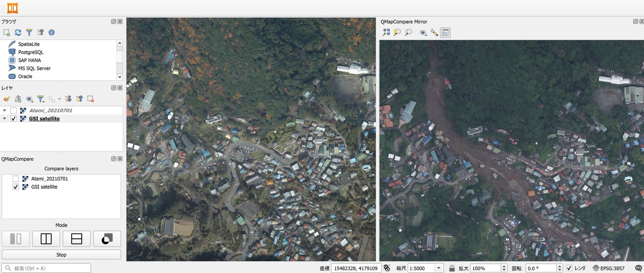This screenshot has width=644, height=273.
Task: Click the Stop button
Action: click(x=61, y=254)
